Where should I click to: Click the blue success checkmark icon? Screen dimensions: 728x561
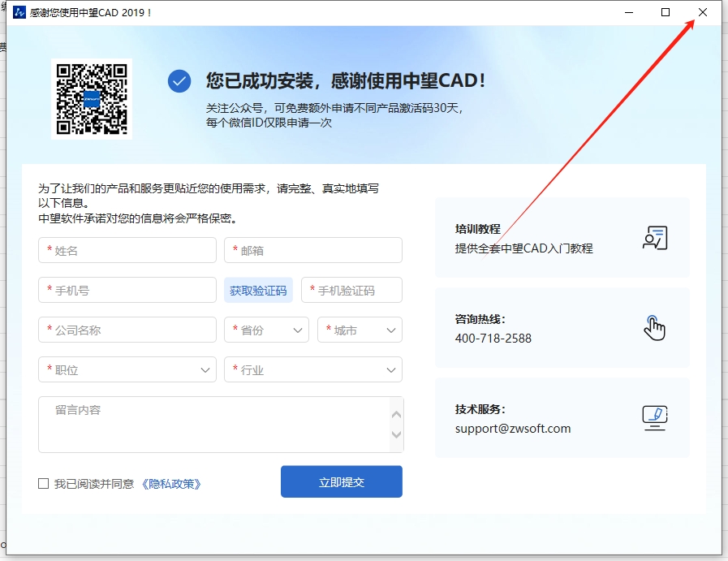click(179, 81)
